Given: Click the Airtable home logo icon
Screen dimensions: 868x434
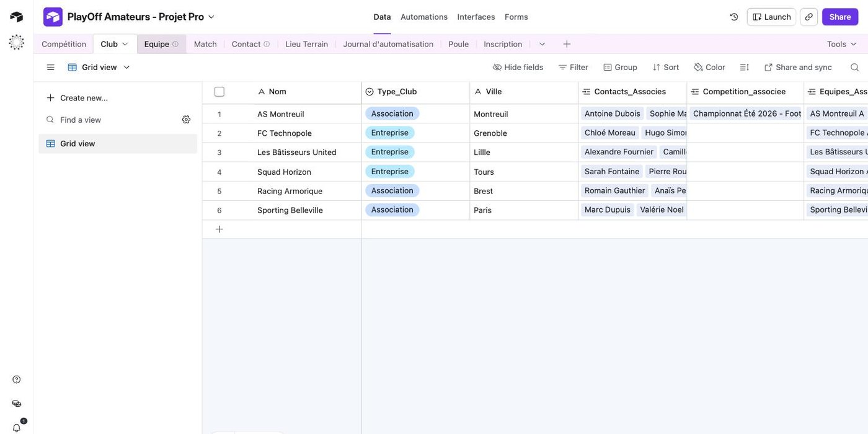Looking at the screenshot, I should pos(16,17).
